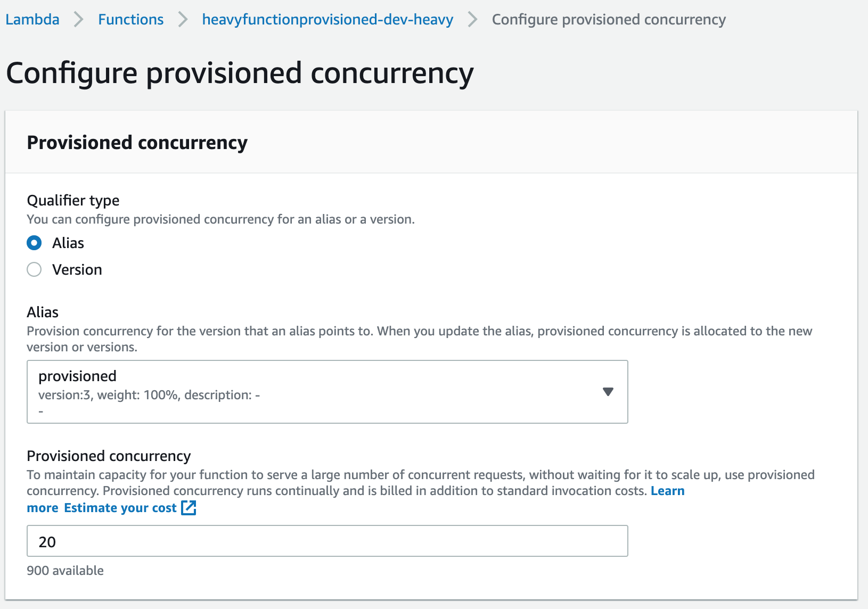Click the 900 available hint text
Viewport: 868px width, 609px height.
click(65, 571)
